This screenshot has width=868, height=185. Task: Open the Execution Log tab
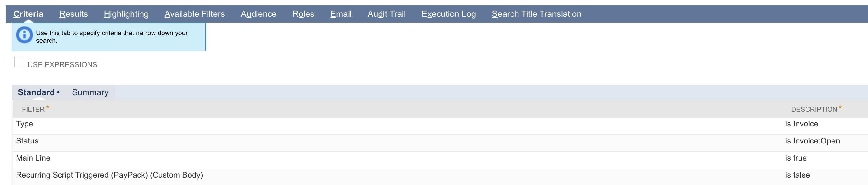448,14
